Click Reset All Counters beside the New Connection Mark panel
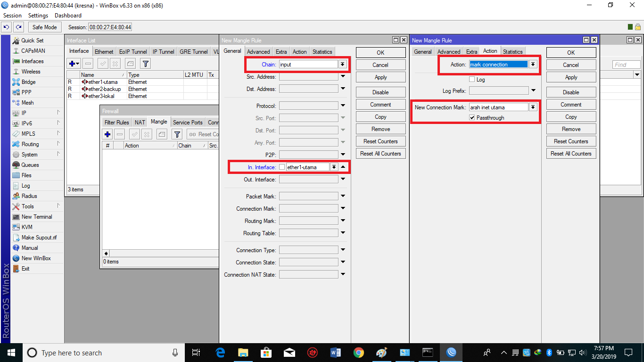 [571, 154]
